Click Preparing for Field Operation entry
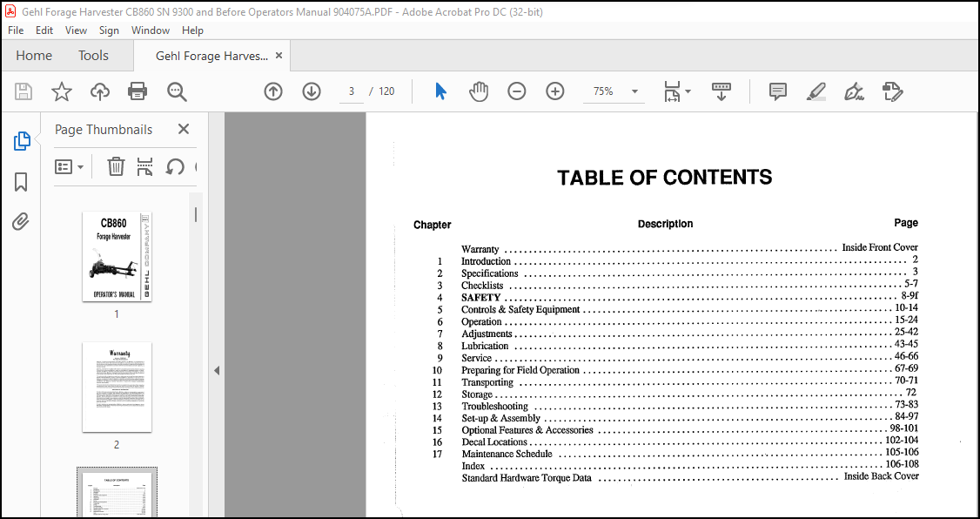980x519 pixels. click(520, 370)
